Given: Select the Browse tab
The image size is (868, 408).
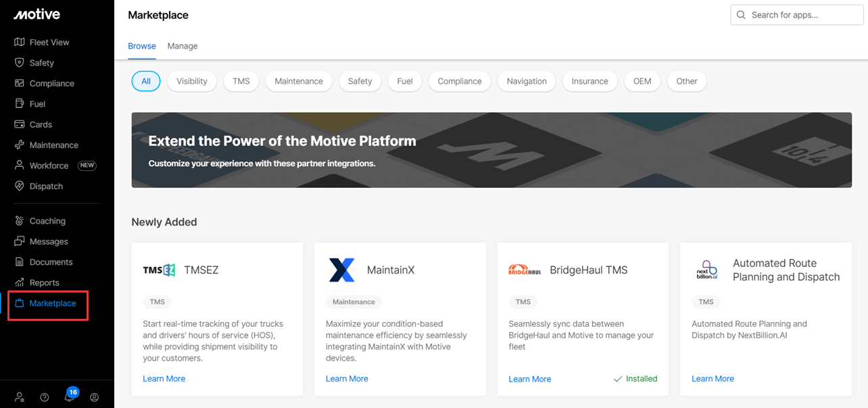Looking at the screenshot, I should (142, 46).
